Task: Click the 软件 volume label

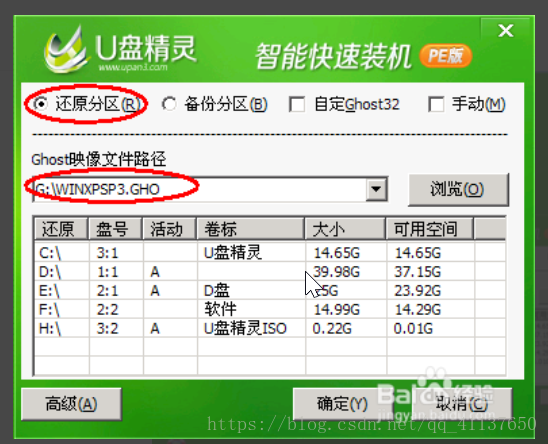Action: pyautogui.click(x=220, y=309)
